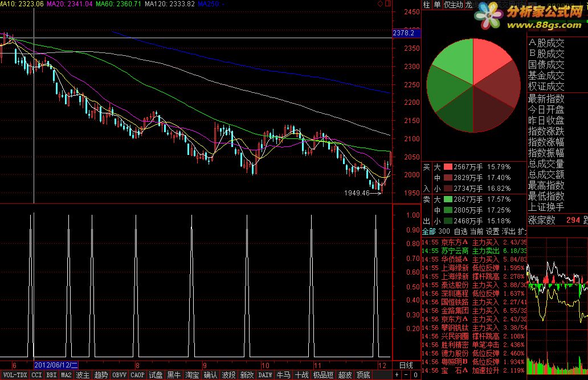Open the 试盘 indicator tab
Image resolution: width=588 pixels, height=380 pixels.
[x=156, y=375]
